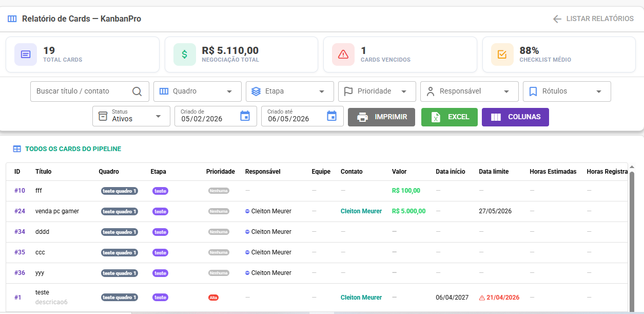Image resolution: width=644 pixels, height=314 pixels.
Task: Open the Criado de calendar icon
Action: (245, 116)
